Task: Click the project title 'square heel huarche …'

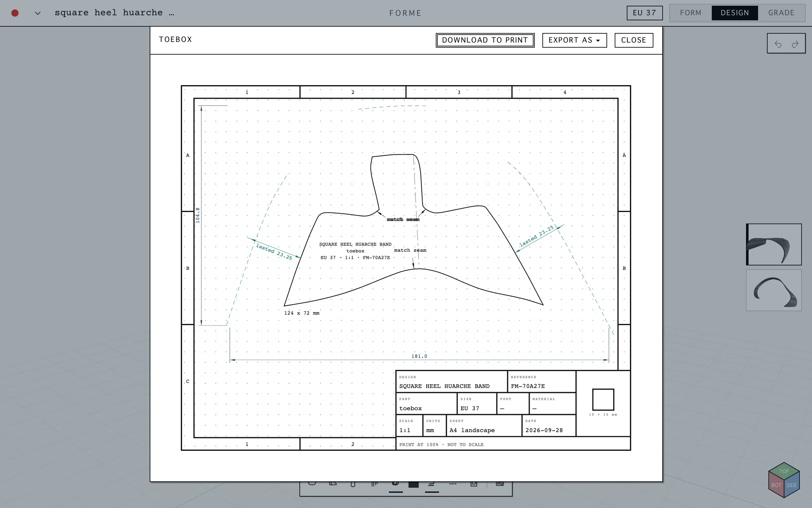Action: point(115,13)
